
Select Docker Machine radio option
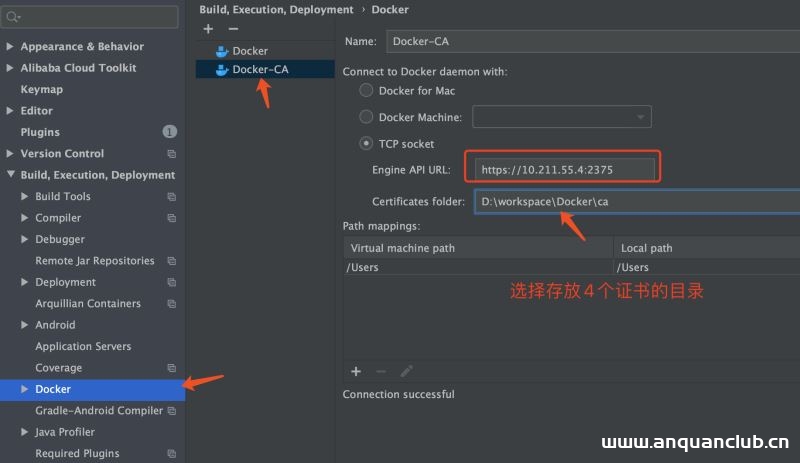(366, 117)
